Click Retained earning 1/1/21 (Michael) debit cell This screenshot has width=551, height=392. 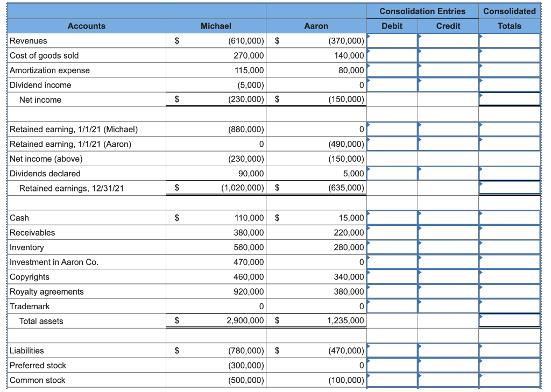coord(392,129)
